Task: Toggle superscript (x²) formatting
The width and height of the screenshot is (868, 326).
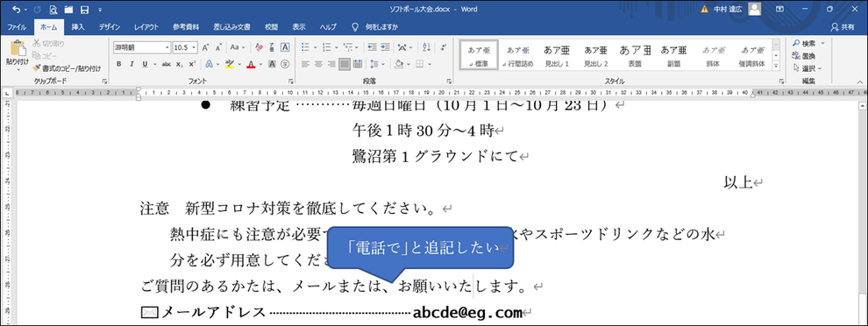Action: pos(192,64)
